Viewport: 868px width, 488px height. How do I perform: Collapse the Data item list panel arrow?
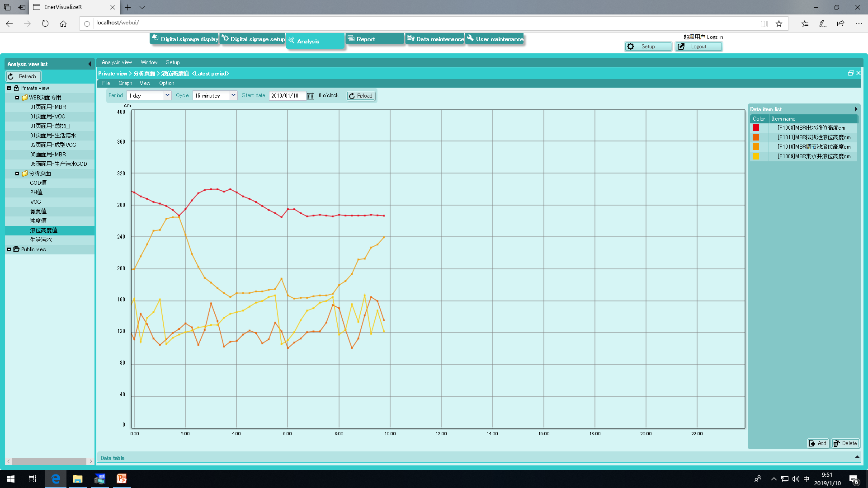pos(856,109)
